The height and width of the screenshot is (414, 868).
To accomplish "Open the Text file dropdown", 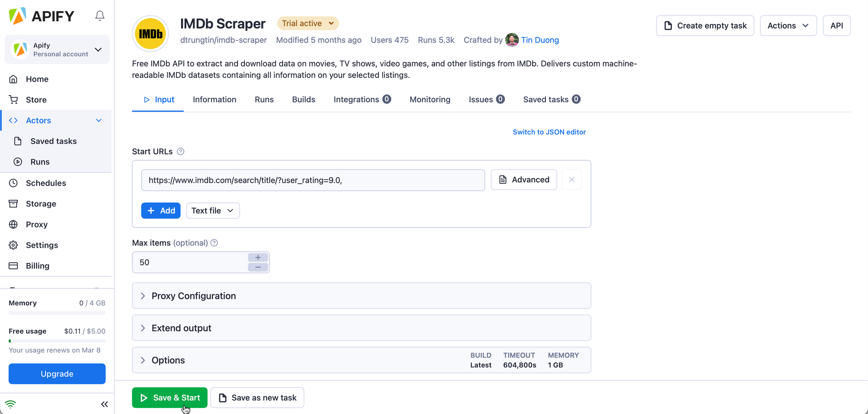I will point(213,211).
